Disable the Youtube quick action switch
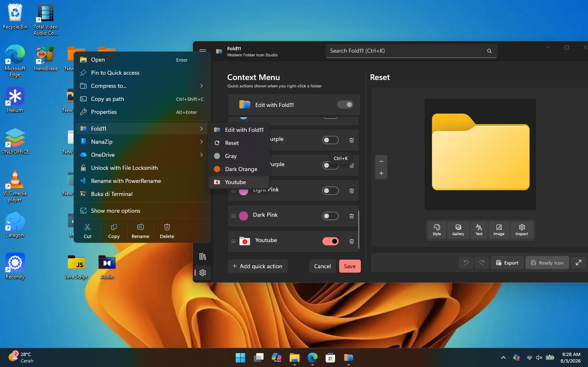 (331, 241)
